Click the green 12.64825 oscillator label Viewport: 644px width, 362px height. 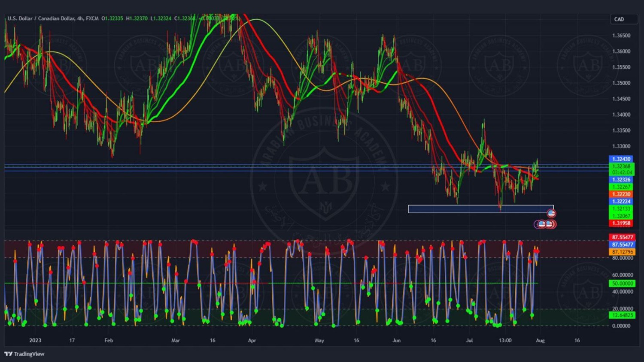(622, 315)
